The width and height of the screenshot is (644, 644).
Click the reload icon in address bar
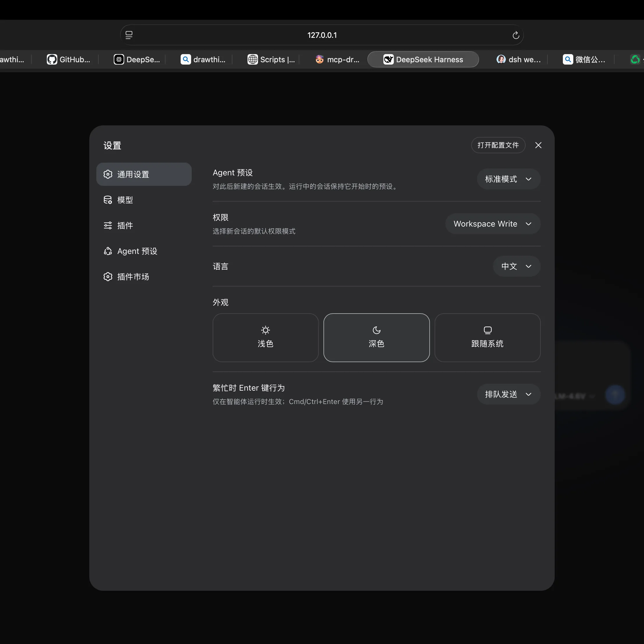tap(516, 35)
